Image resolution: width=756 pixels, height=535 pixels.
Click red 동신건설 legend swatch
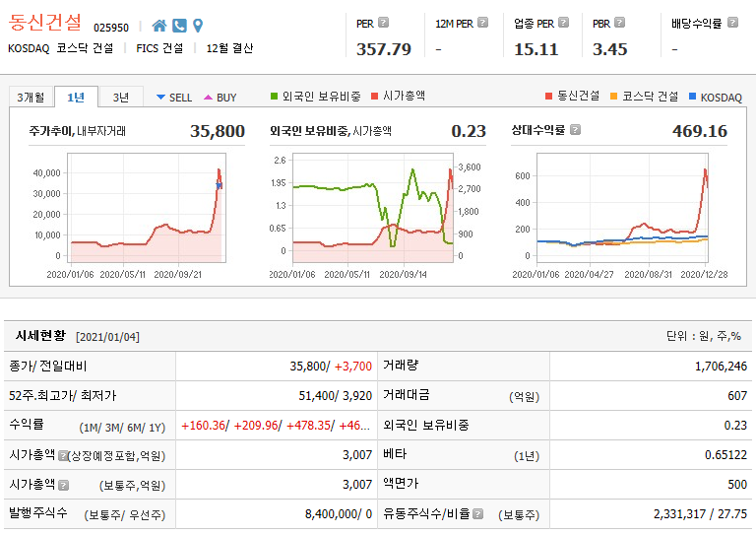click(x=548, y=96)
